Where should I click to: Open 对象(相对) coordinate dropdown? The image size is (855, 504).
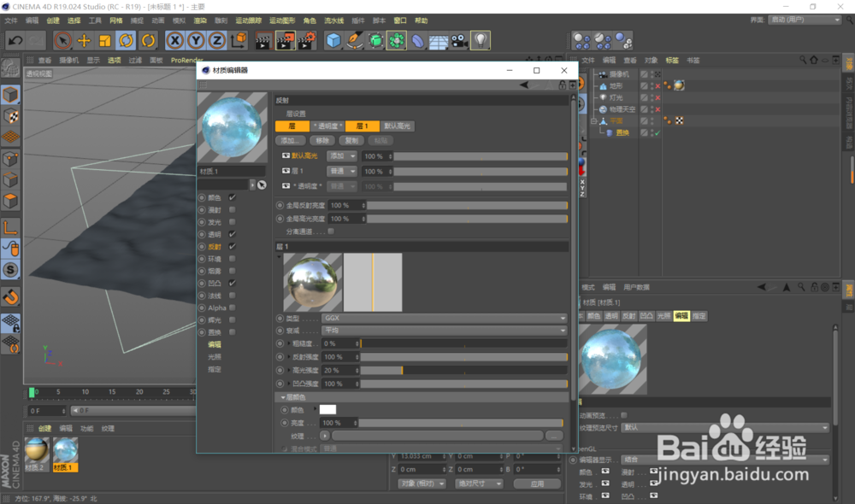pyautogui.click(x=422, y=483)
